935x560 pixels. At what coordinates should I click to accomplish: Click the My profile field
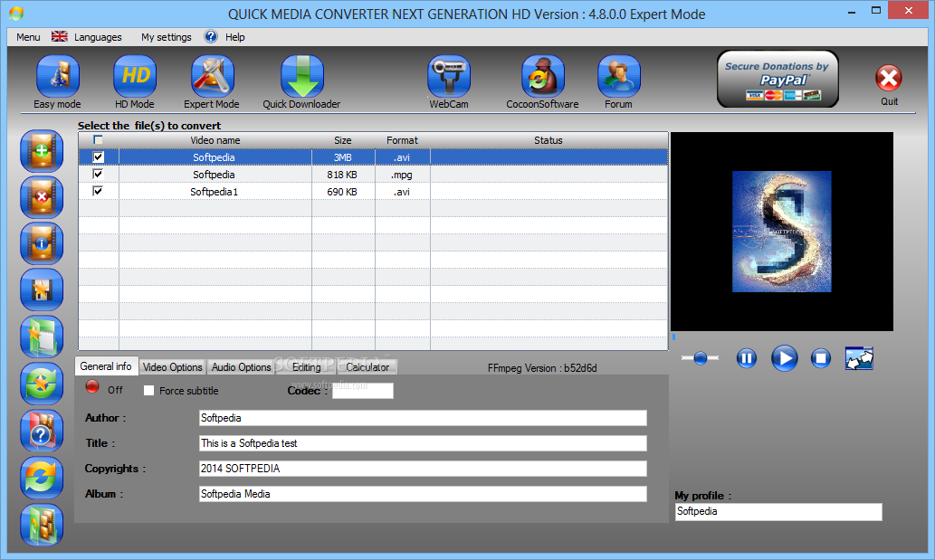coord(778,512)
